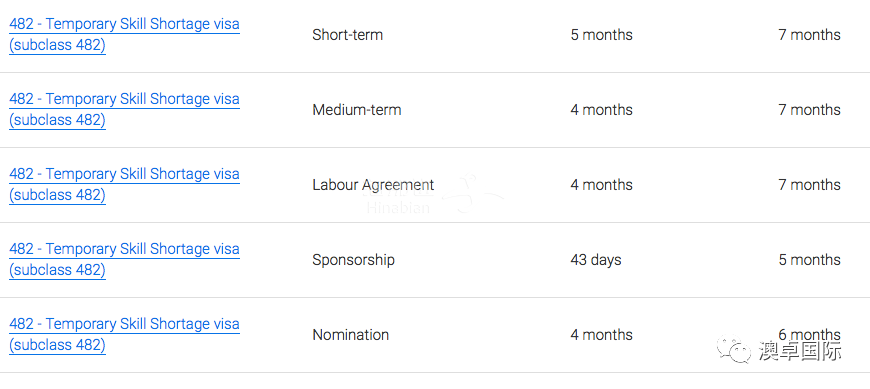Click the WeChat logo icon in watermark

[x=734, y=351]
